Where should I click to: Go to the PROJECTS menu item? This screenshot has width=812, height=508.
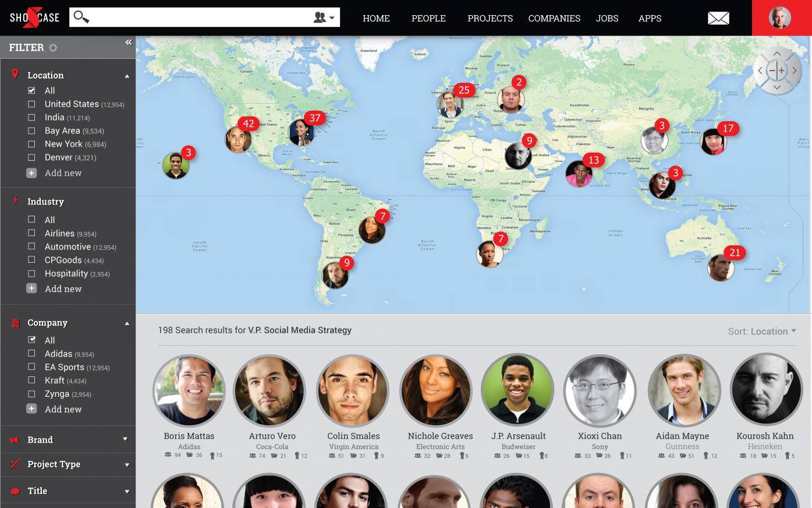click(x=490, y=18)
